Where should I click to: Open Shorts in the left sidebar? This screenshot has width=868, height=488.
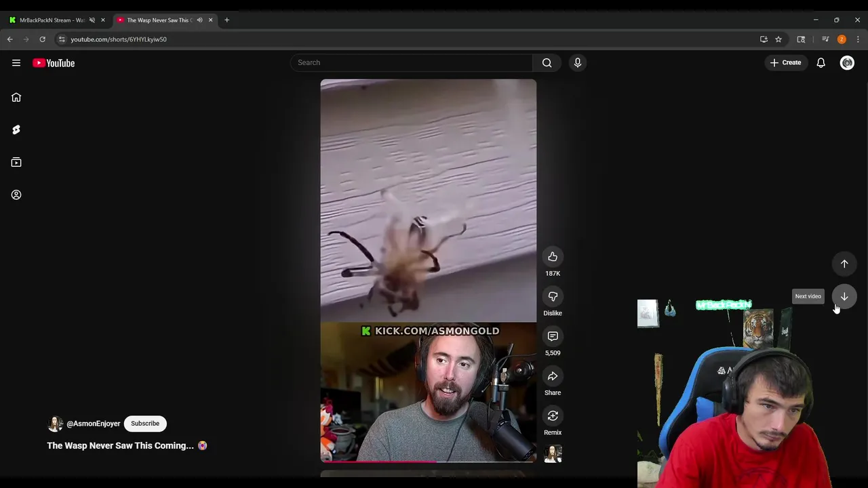pyautogui.click(x=16, y=129)
